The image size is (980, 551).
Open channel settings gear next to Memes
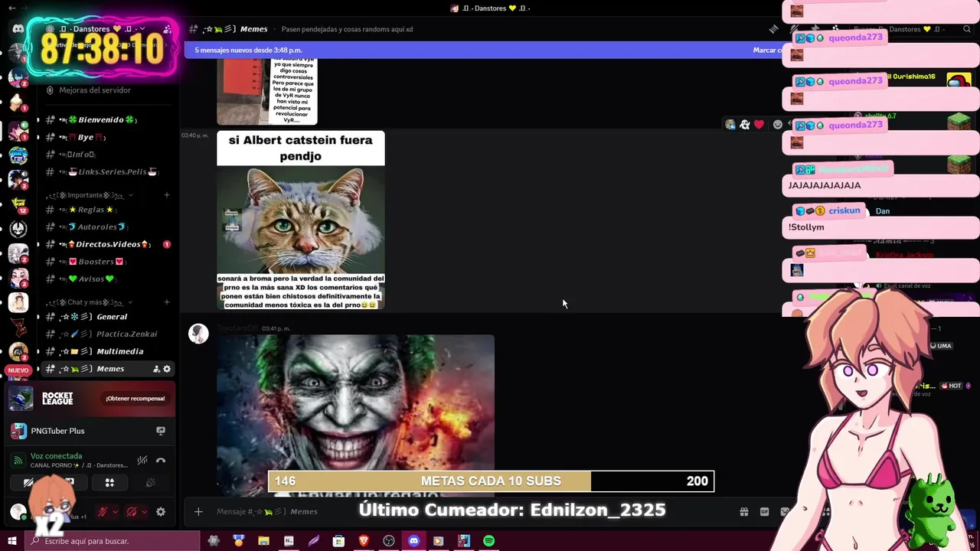tap(167, 369)
